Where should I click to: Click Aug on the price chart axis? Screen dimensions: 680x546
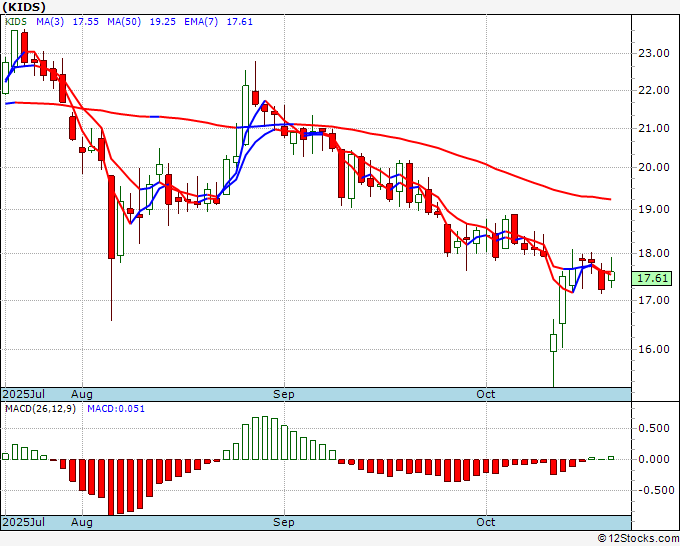[82, 394]
